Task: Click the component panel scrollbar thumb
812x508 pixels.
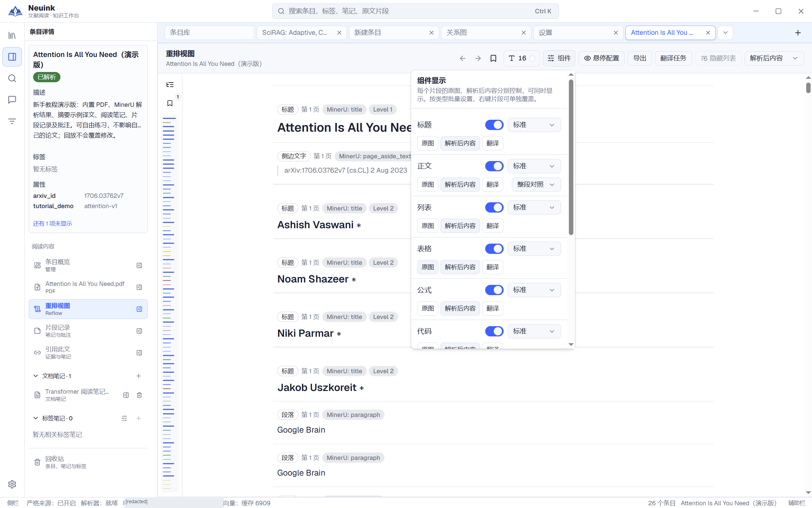Action: [571, 157]
